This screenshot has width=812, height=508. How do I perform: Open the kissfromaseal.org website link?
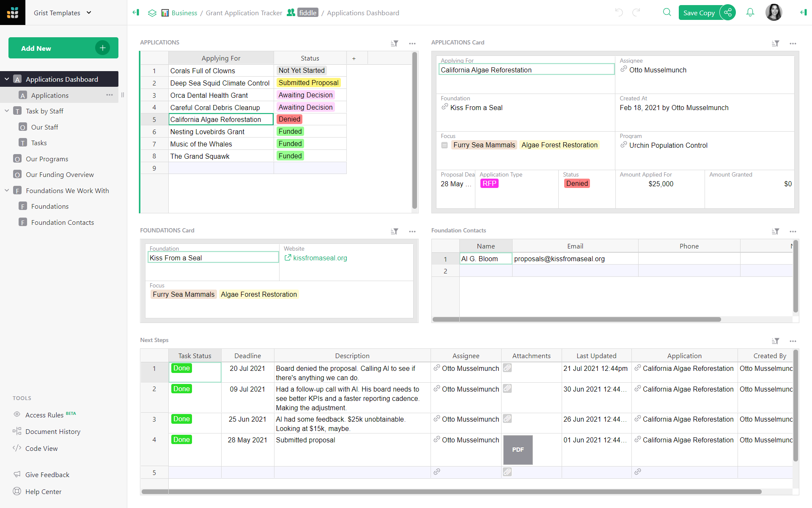tap(320, 258)
